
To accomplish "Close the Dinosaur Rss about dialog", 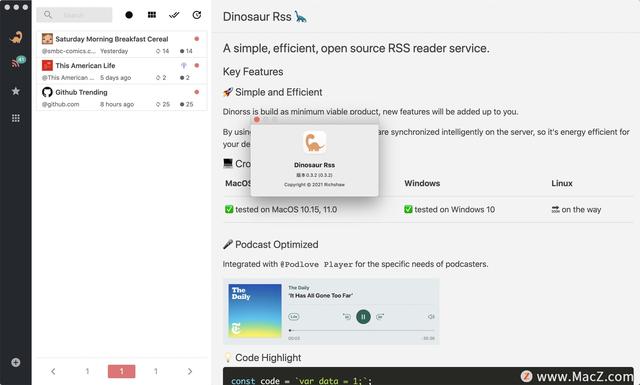I will [257, 120].
